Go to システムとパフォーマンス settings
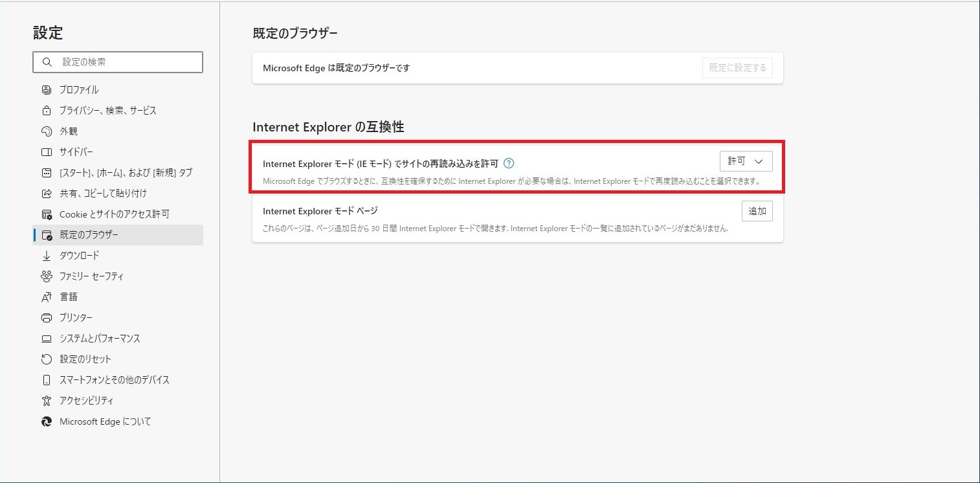Image resolution: width=980 pixels, height=483 pixels. [118, 339]
